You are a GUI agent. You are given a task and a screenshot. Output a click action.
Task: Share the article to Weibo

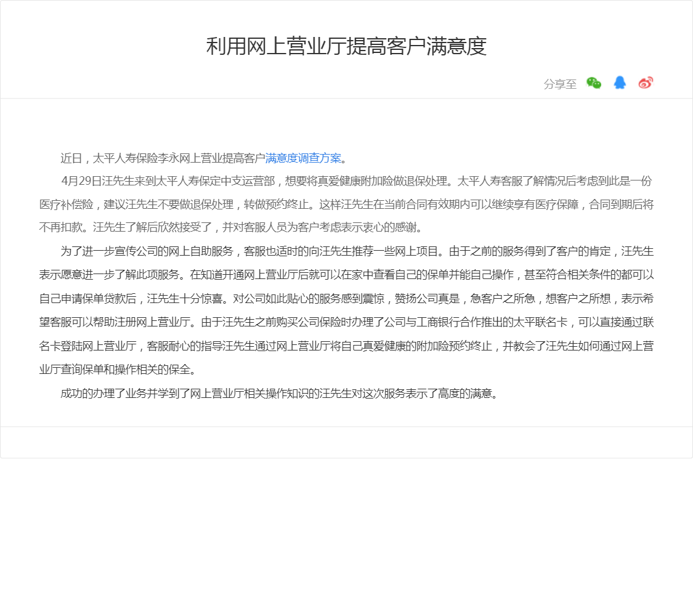point(646,83)
